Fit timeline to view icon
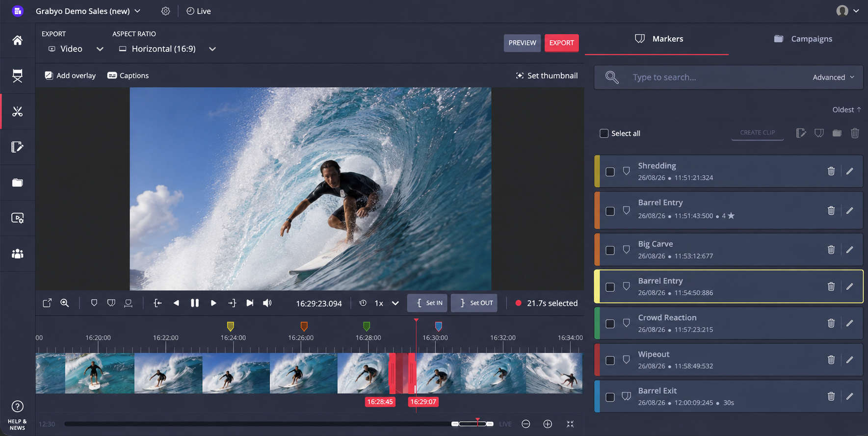 pos(570,424)
